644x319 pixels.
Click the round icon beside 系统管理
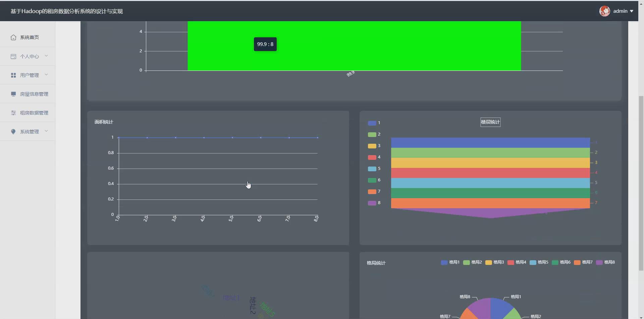pos(13,131)
